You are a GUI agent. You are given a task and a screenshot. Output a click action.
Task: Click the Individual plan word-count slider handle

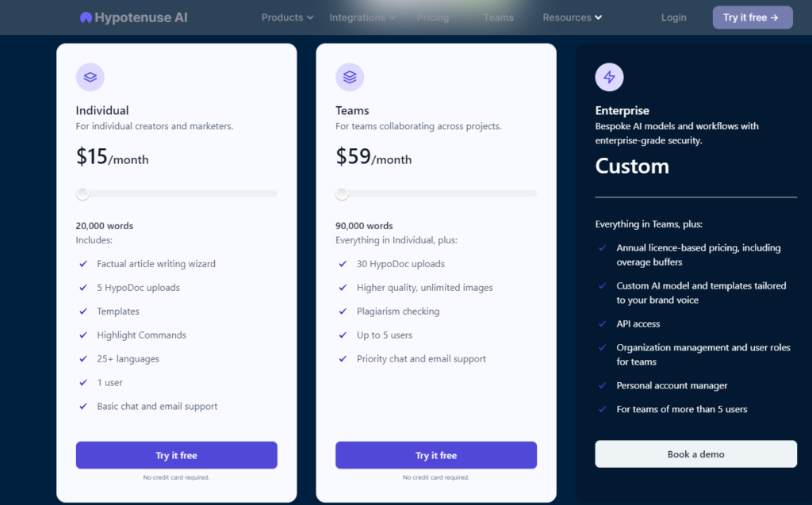tap(82, 193)
